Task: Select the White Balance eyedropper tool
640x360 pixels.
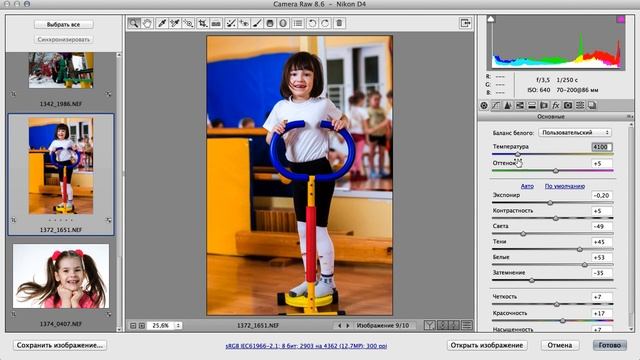Action: [162, 23]
